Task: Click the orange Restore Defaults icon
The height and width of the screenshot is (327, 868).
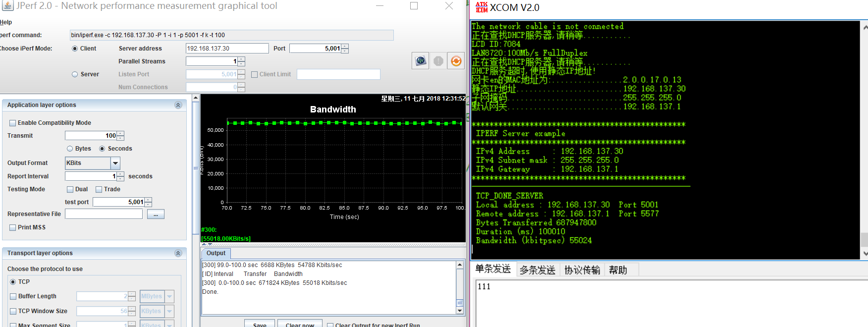Action: (456, 61)
